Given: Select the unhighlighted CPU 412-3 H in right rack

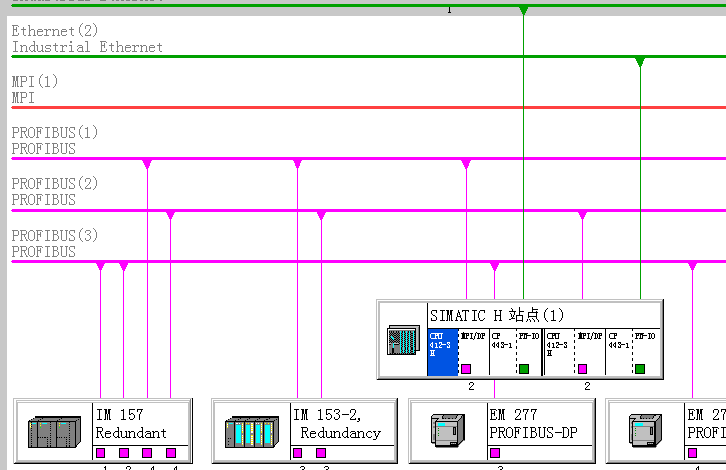Looking at the screenshot, I should point(559,352).
